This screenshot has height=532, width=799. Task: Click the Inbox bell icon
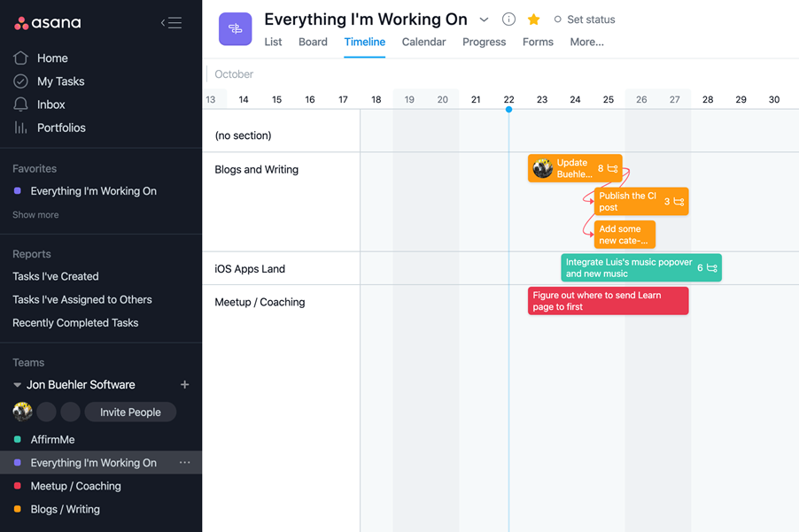tap(20, 104)
